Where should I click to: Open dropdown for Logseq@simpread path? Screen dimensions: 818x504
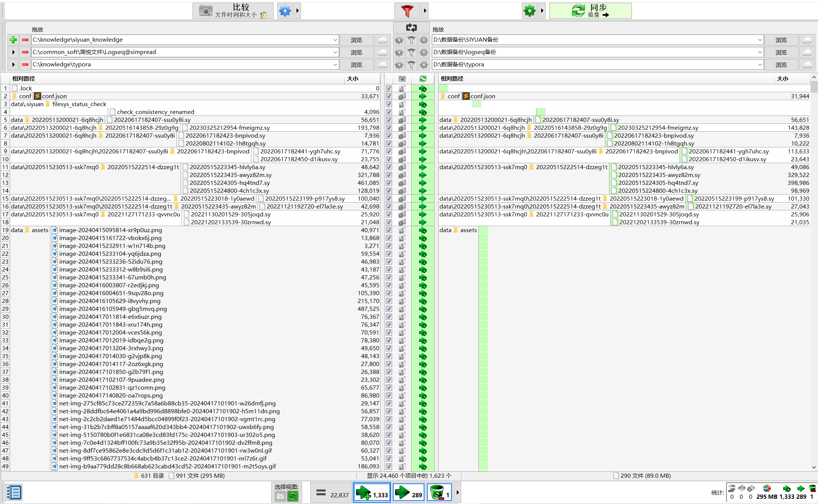(x=335, y=52)
